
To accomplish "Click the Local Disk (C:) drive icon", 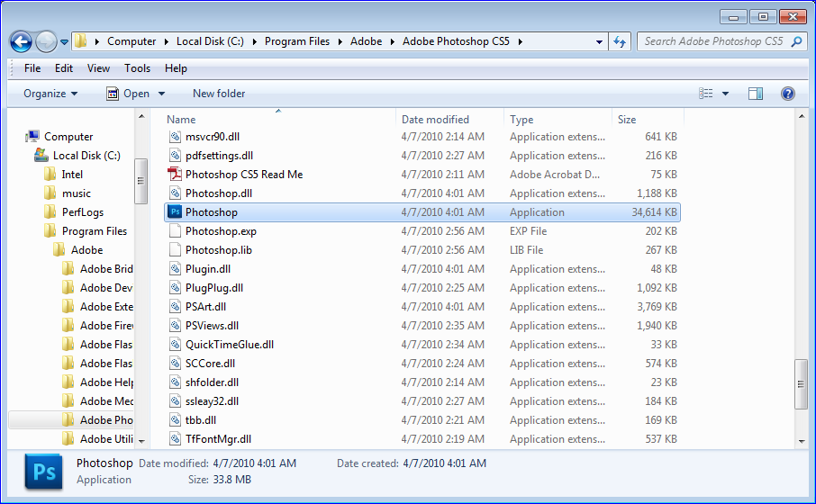I will click(x=41, y=155).
